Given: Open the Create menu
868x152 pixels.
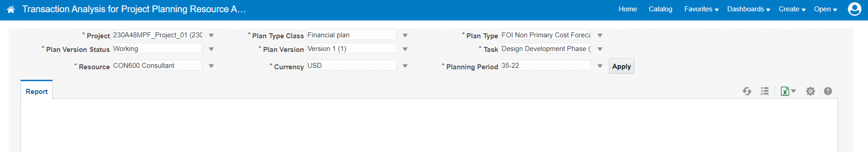Looking at the screenshot, I should 792,9.
